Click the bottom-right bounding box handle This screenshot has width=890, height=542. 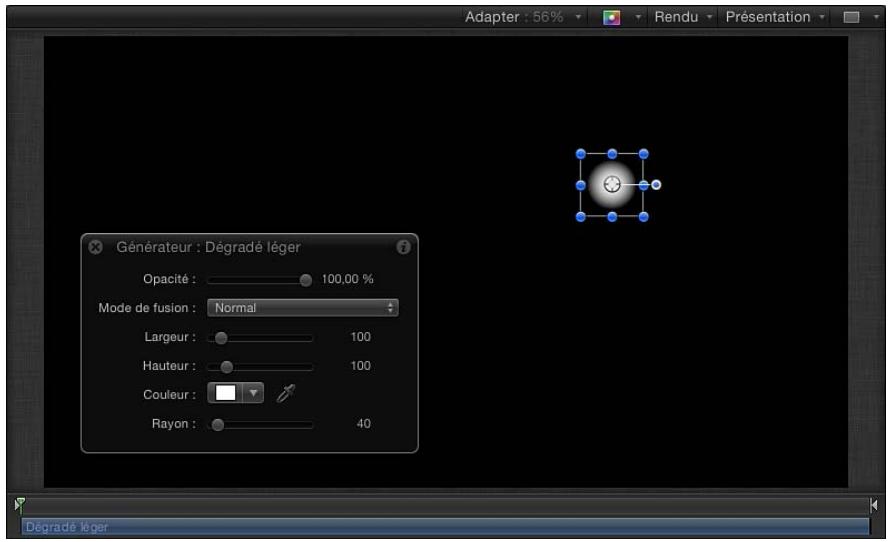pos(644,217)
